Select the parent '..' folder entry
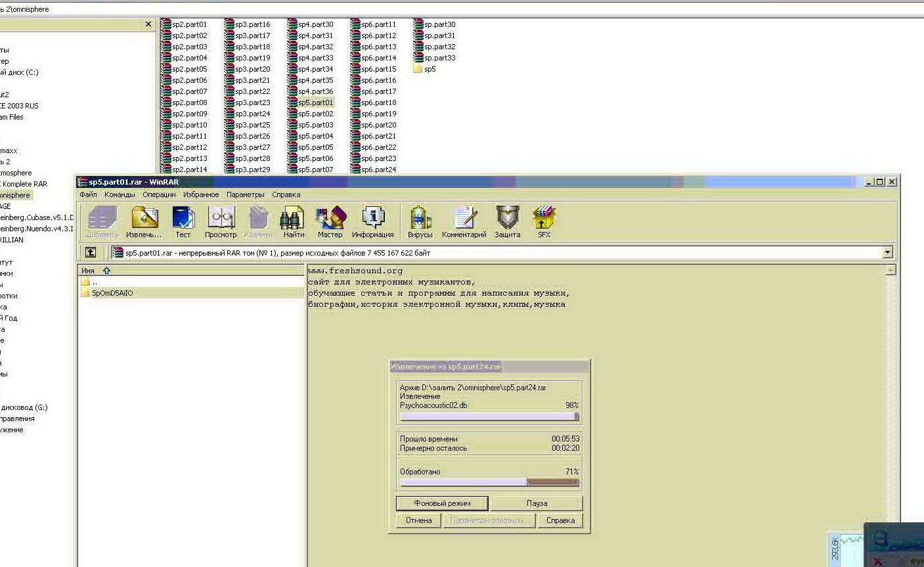 pyautogui.click(x=89, y=282)
